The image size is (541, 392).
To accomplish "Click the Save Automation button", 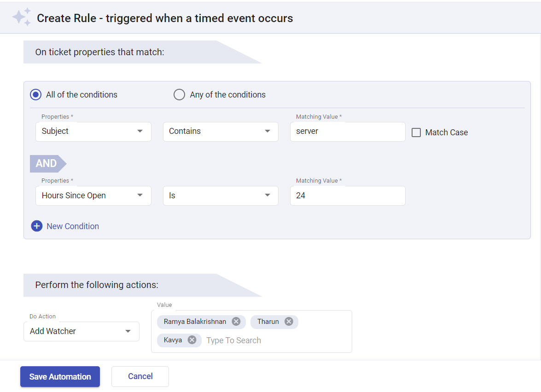I will (x=60, y=376).
